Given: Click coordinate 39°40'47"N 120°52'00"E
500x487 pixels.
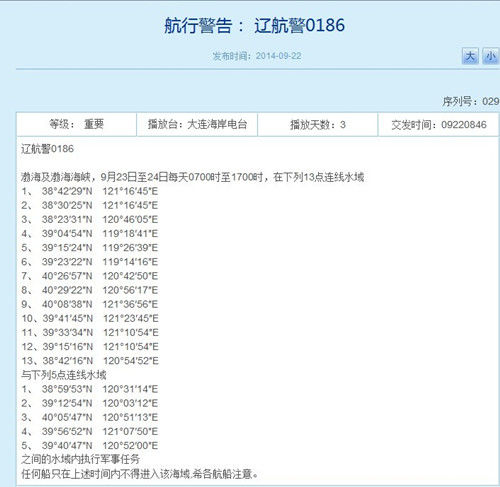Looking at the screenshot, I should coord(100,445).
